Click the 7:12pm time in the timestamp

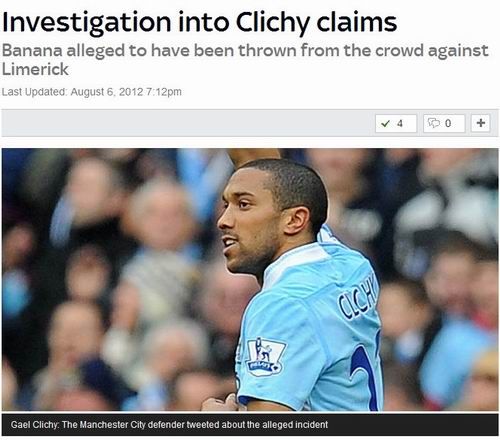pyautogui.click(x=164, y=92)
